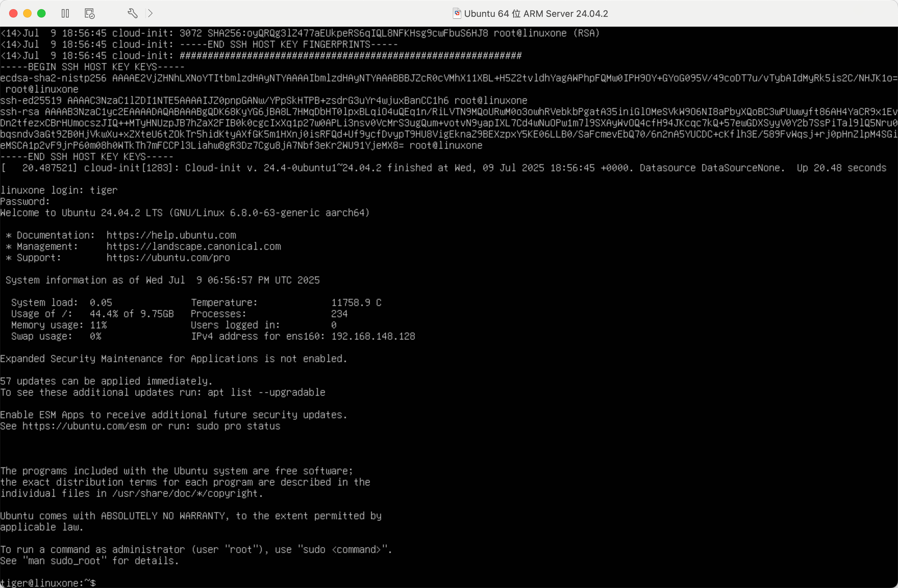Image resolution: width=898 pixels, height=588 pixels.
Task: Click the Cloud-init finished message line
Action: (x=443, y=168)
